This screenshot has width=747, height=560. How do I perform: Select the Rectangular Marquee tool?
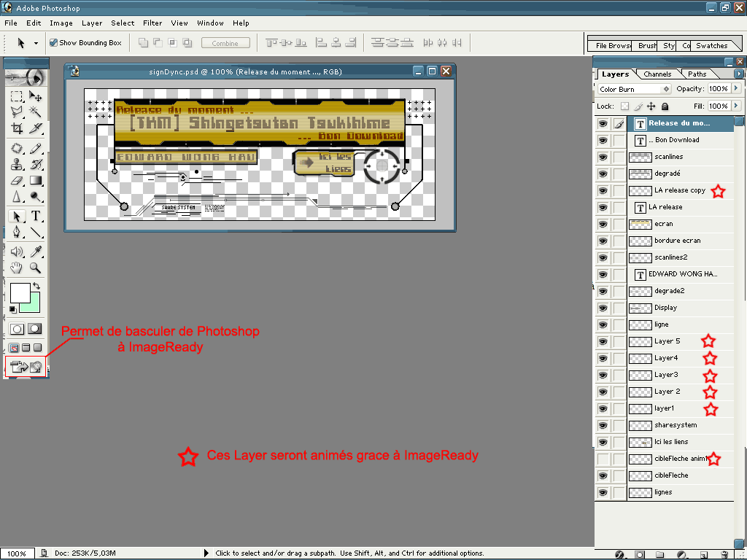[17, 96]
